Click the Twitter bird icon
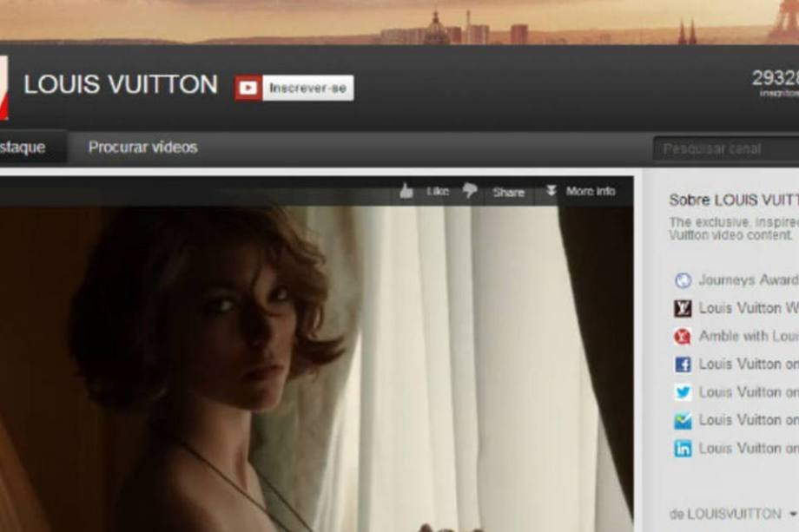This screenshot has height=532, width=799. pyautogui.click(x=683, y=392)
